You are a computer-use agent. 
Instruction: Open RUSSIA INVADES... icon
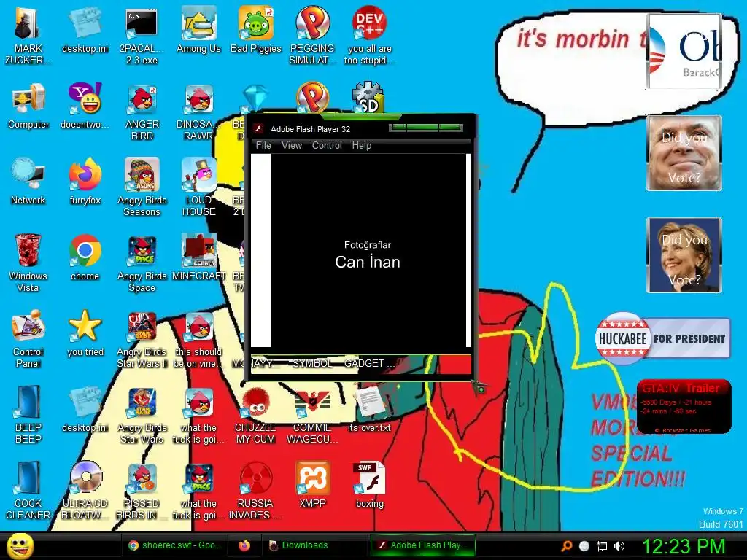pos(255,489)
